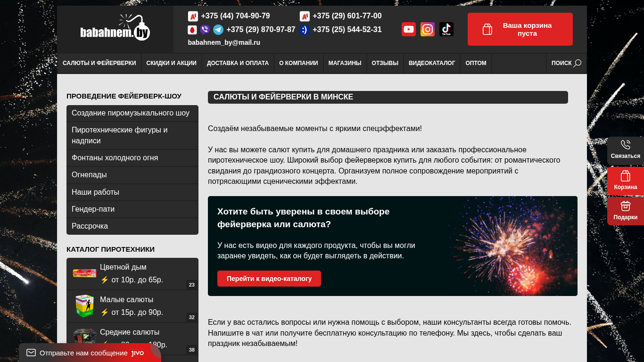The image size is (644, 362).
Task: Open the О компании menu item
Action: click(x=298, y=63)
